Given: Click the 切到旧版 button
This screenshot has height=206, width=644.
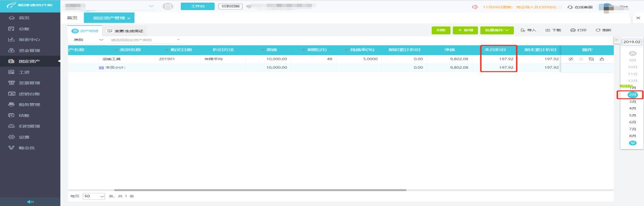Looking at the screenshot, I should (x=230, y=7).
